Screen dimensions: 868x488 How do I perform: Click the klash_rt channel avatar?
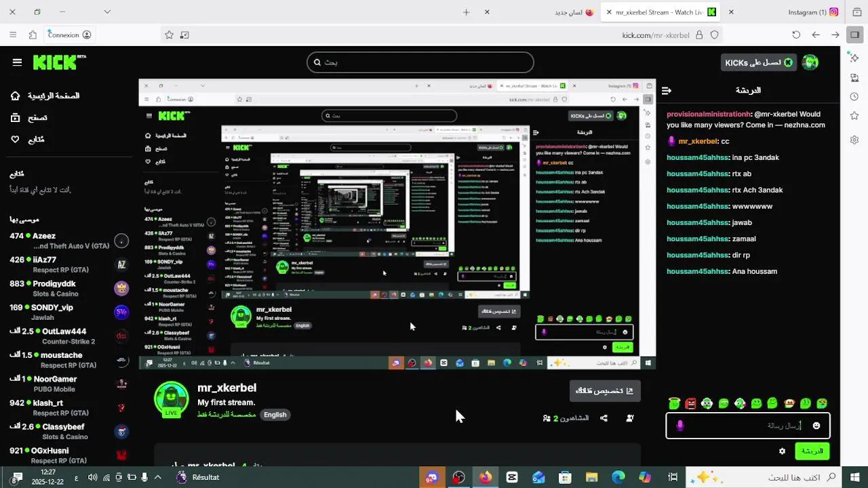coord(121,407)
